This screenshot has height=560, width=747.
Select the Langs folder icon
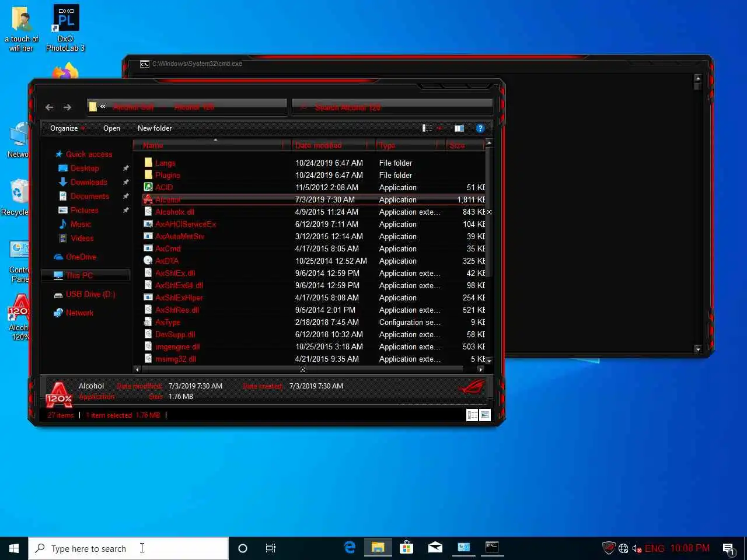[x=148, y=163]
